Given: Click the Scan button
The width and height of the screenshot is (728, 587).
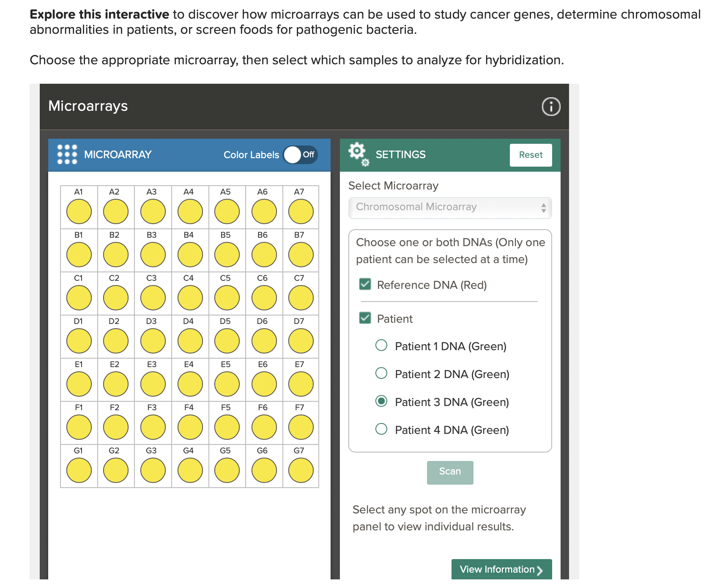Looking at the screenshot, I should [x=450, y=472].
